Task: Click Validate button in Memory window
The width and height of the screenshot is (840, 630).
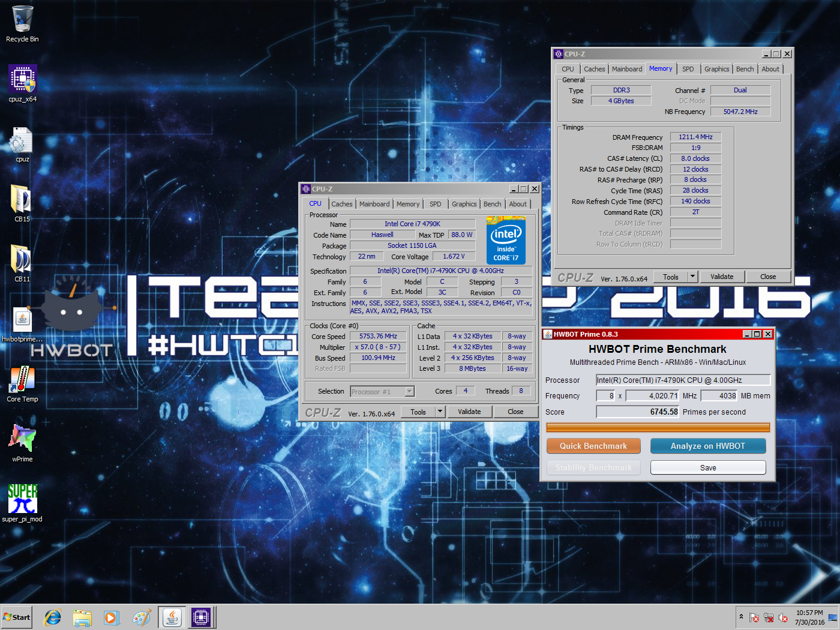Action: (x=722, y=277)
